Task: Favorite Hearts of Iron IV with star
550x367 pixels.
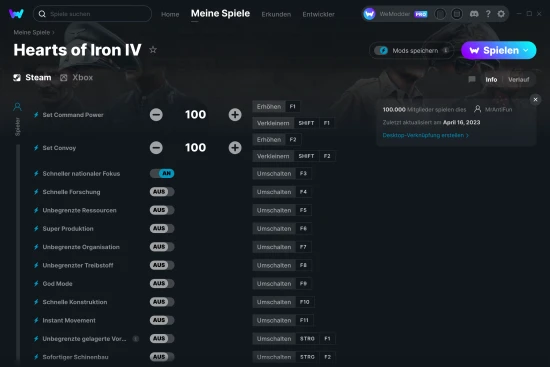Action: click(x=153, y=50)
